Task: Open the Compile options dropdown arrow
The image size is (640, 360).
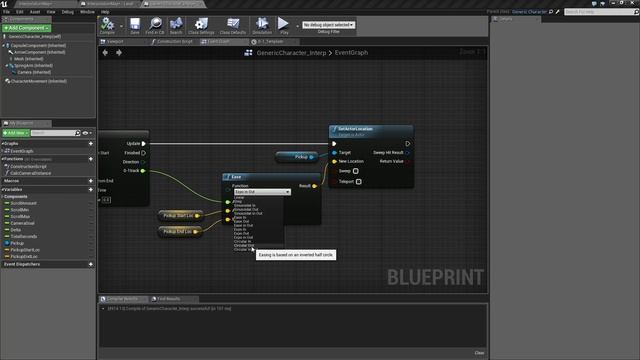Action: 121,26
